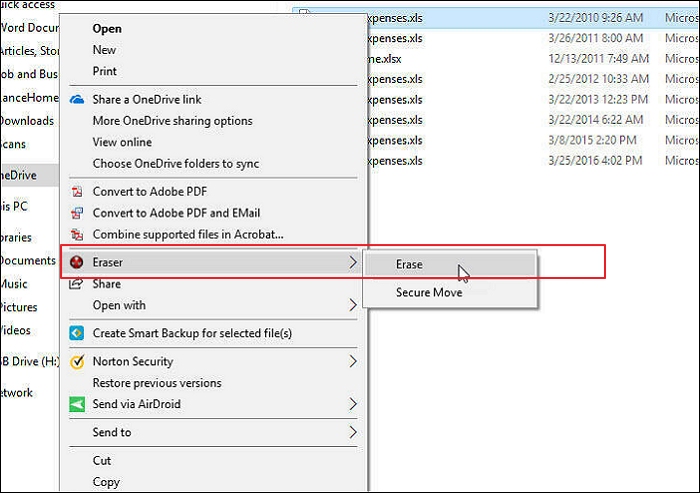
Task: Open Music in the navigation pane
Action: click(14, 284)
